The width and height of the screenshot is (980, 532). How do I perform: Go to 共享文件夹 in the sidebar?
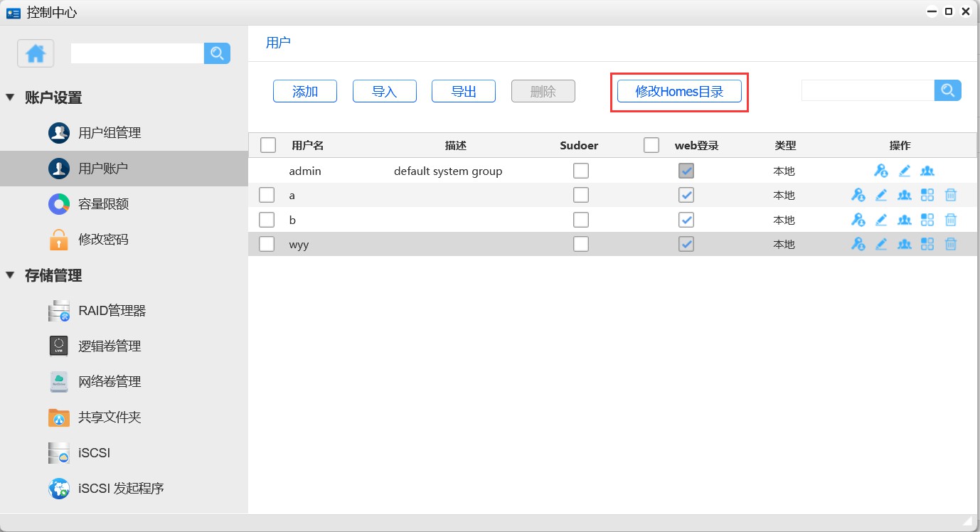coord(110,417)
